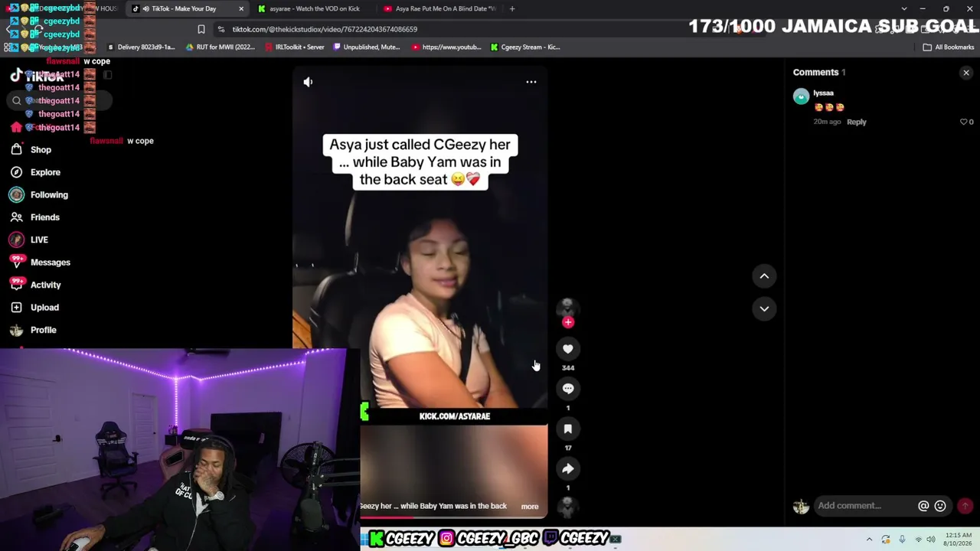
Task: Open the All Bookmarks folder
Action: point(949,47)
